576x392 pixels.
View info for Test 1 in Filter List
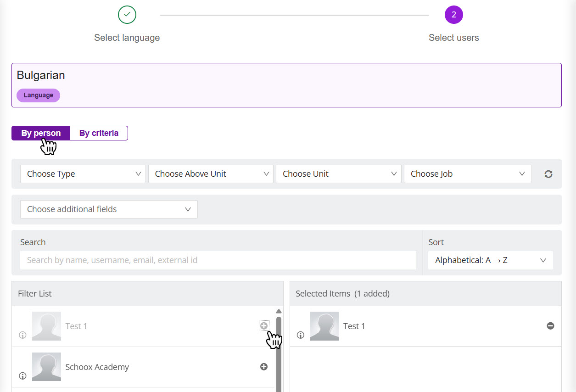coord(22,335)
